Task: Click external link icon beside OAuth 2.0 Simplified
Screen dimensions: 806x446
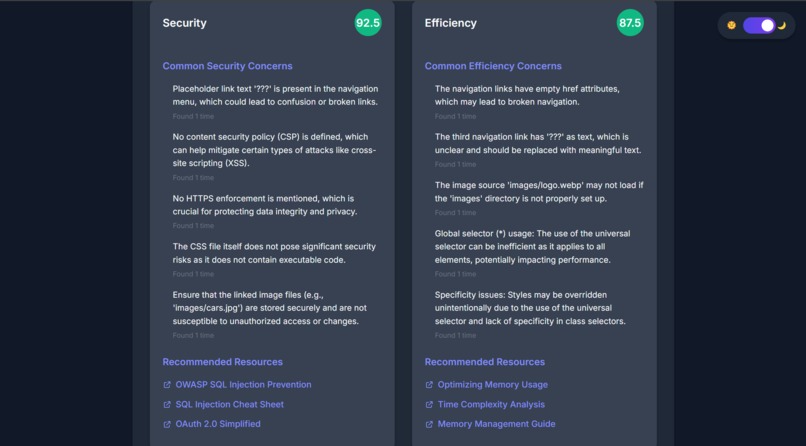Action: point(167,424)
